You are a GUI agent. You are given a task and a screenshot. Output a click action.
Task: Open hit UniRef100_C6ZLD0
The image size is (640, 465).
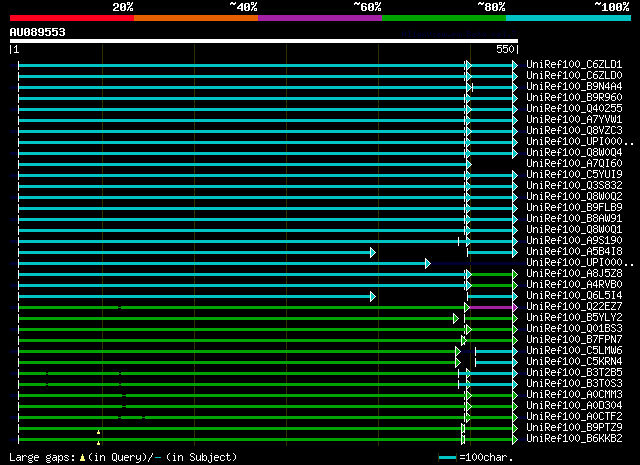(x=574, y=76)
